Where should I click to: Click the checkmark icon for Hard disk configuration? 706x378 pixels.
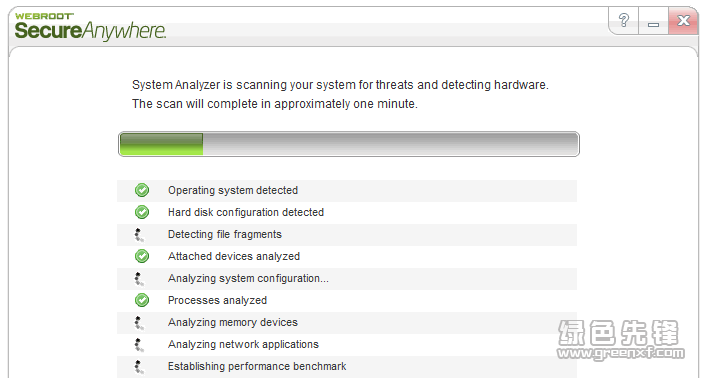click(x=142, y=212)
